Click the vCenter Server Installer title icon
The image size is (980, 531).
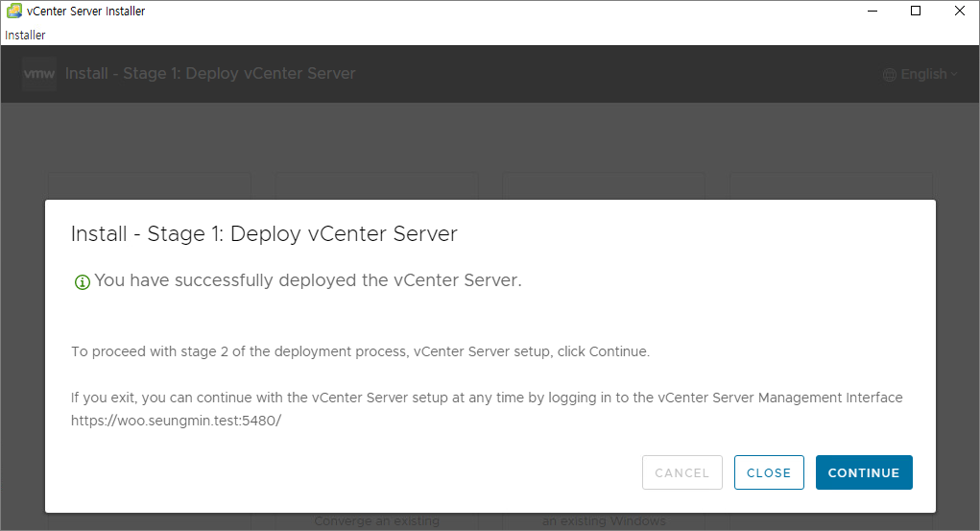[x=13, y=11]
